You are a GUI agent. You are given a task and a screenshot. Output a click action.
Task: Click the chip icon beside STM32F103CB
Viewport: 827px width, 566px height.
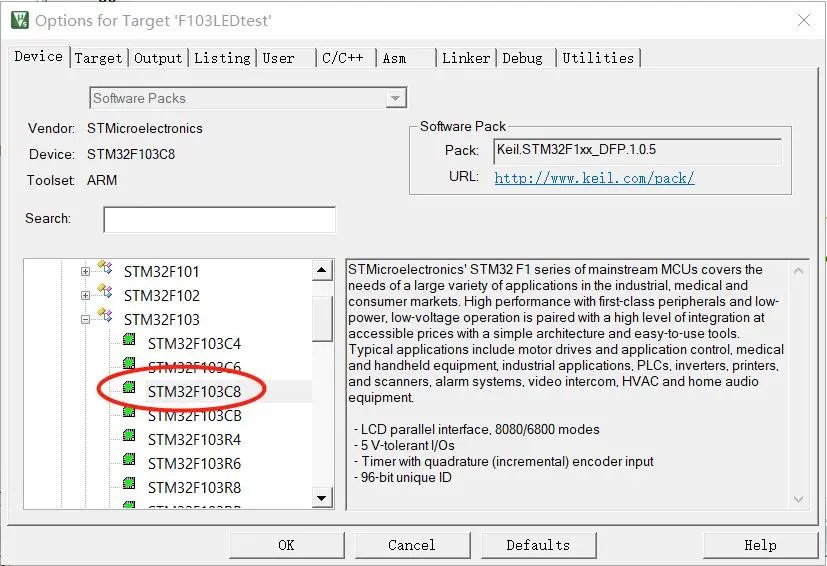pos(129,411)
